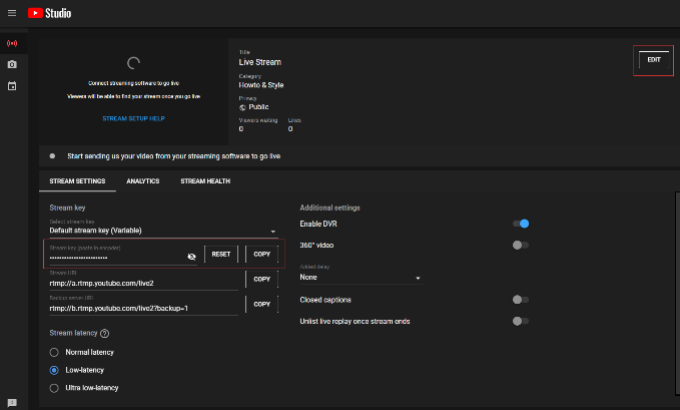Turn on the 360° video toggle
This screenshot has height=410, width=680.
click(519, 245)
